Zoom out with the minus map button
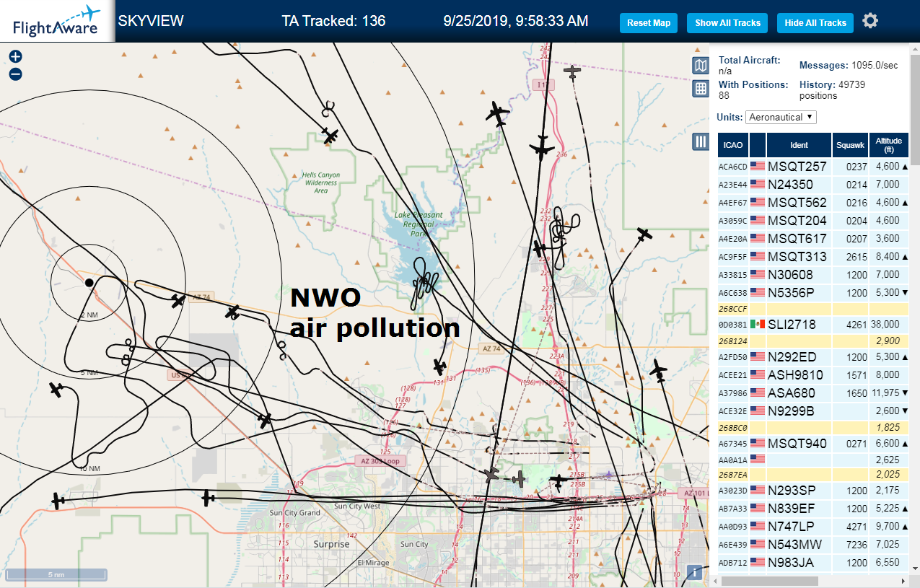 (x=15, y=74)
